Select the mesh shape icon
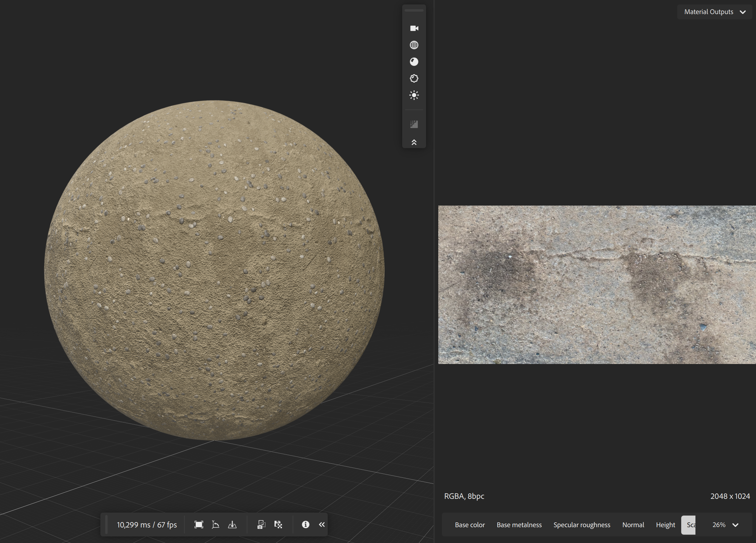Image resolution: width=756 pixels, height=543 pixels. point(414,78)
